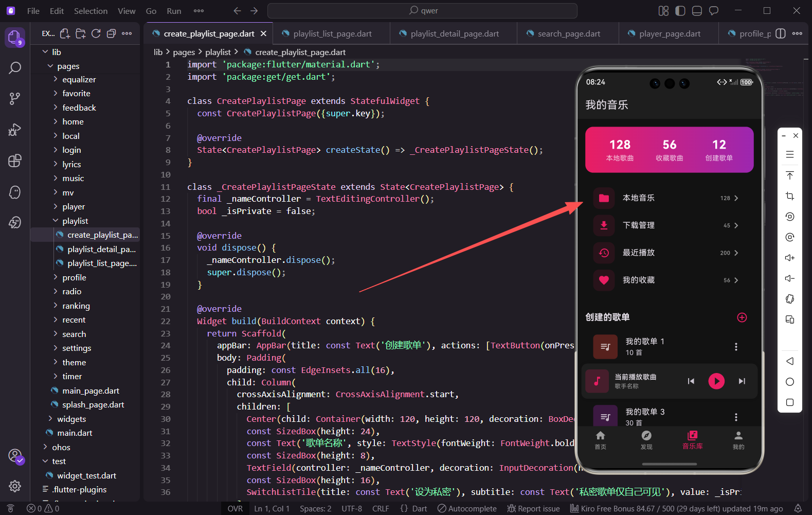Open Run and Debug view
The image size is (812, 515).
click(x=15, y=130)
